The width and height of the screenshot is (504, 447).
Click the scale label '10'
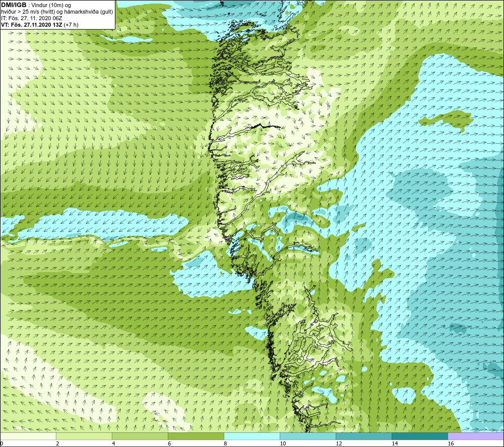pyautogui.click(x=283, y=444)
